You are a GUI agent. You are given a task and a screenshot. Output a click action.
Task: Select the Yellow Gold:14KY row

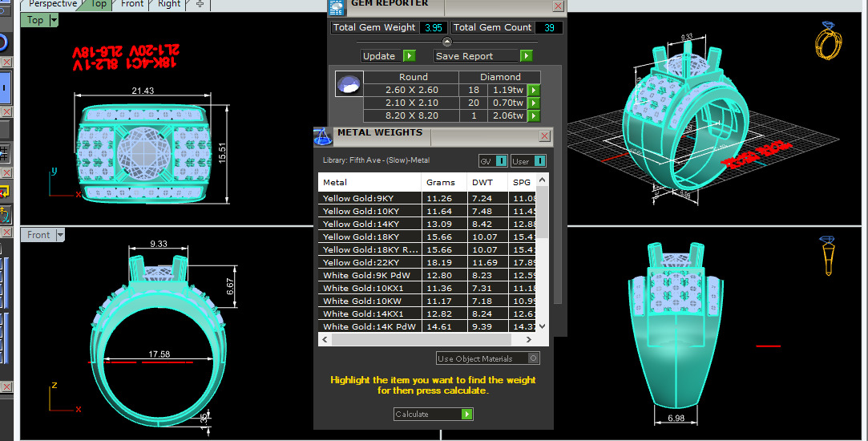(427, 224)
